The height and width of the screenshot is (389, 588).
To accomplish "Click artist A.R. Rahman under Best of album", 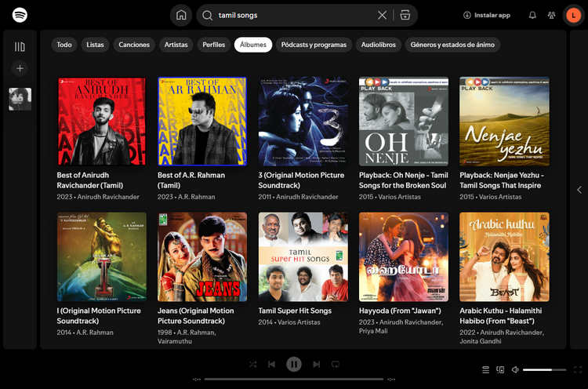I will pos(197,197).
